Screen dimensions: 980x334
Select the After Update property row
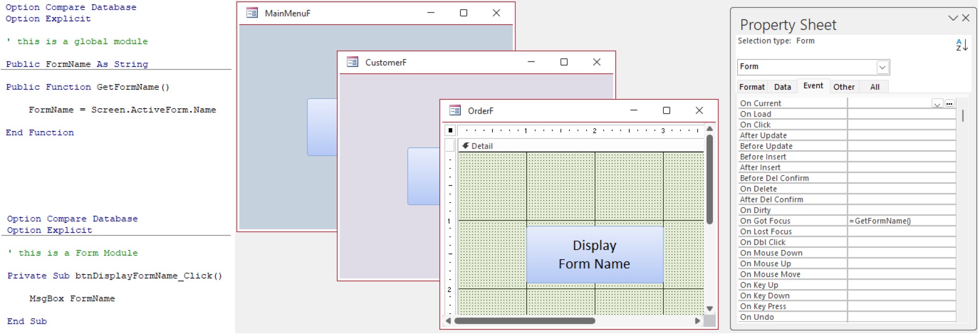pos(847,135)
